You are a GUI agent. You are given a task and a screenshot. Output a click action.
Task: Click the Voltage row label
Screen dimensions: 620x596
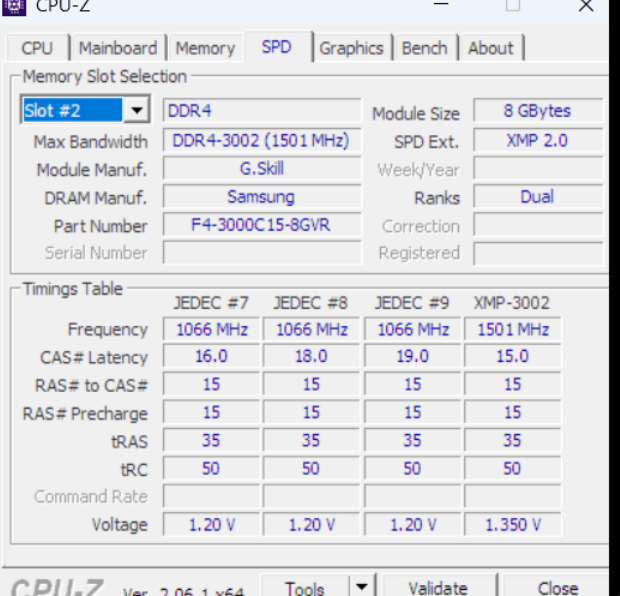(119, 525)
